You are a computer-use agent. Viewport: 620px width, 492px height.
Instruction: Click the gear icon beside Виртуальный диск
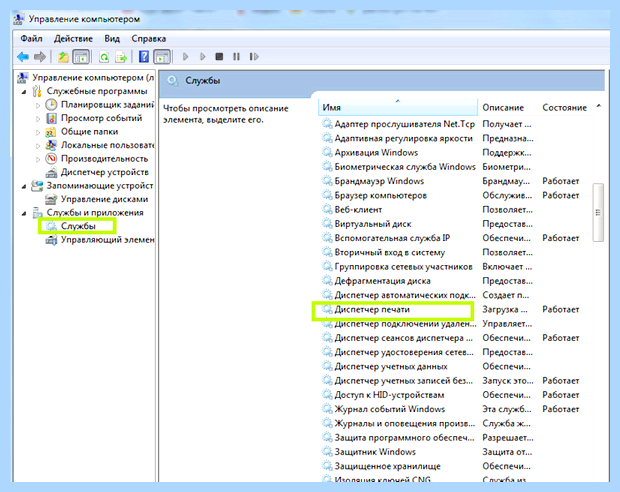[327, 223]
